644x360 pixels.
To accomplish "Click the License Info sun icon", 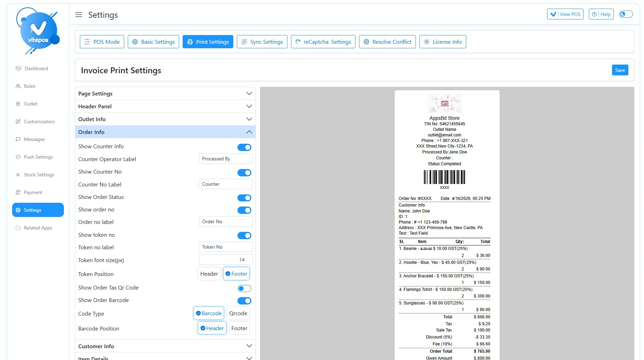I will click(x=427, y=42).
